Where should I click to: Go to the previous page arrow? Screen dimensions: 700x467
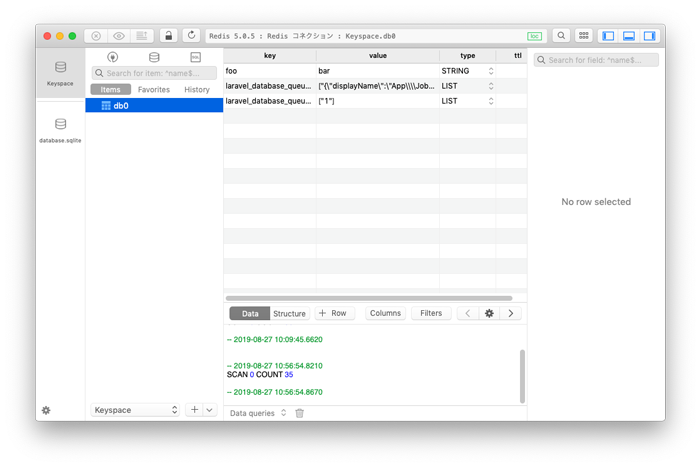[x=467, y=313]
